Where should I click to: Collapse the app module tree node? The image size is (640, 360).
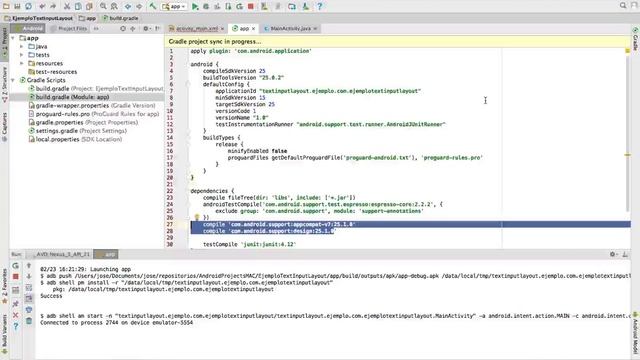pos(13,38)
